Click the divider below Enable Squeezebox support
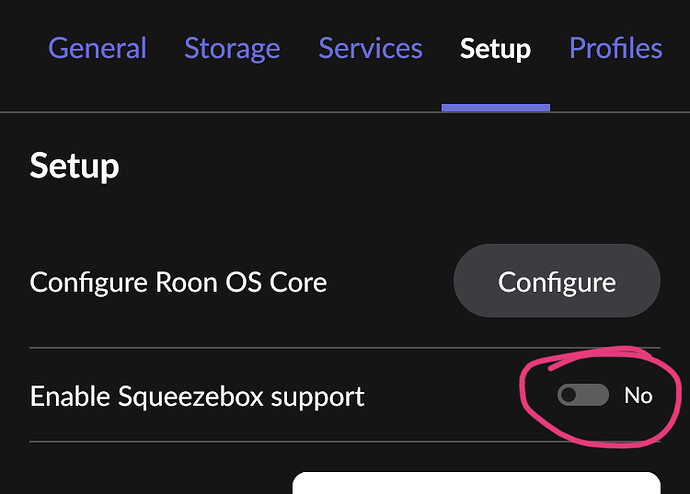This screenshot has height=494, width=690. (250, 441)
